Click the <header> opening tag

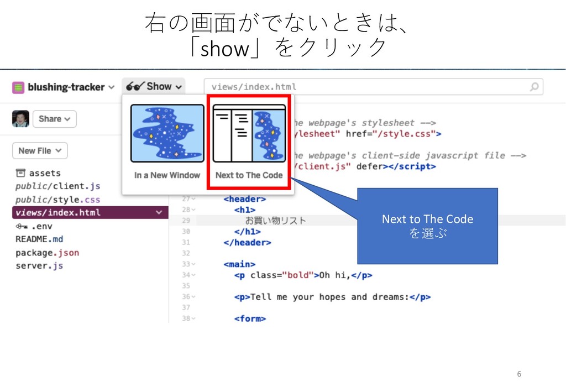click(245, 199)
